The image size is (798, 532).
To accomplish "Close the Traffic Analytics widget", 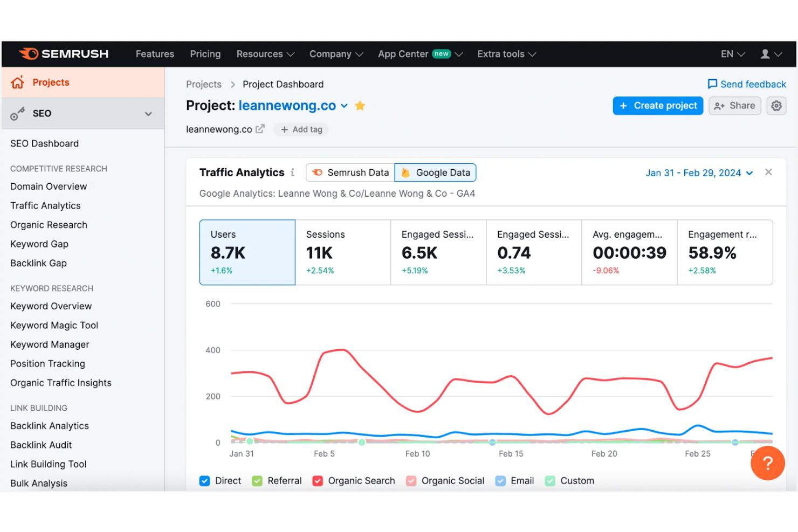I will [768, 172].
